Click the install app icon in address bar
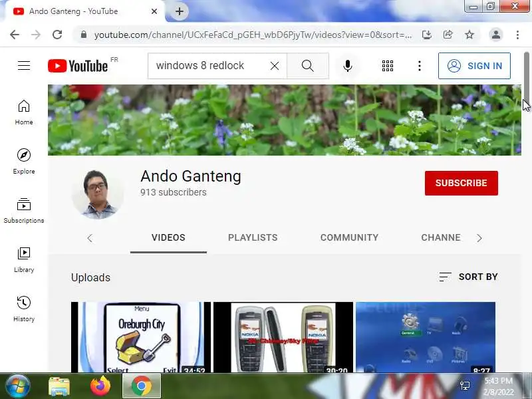The image size is (532, 399). [427, 35]
